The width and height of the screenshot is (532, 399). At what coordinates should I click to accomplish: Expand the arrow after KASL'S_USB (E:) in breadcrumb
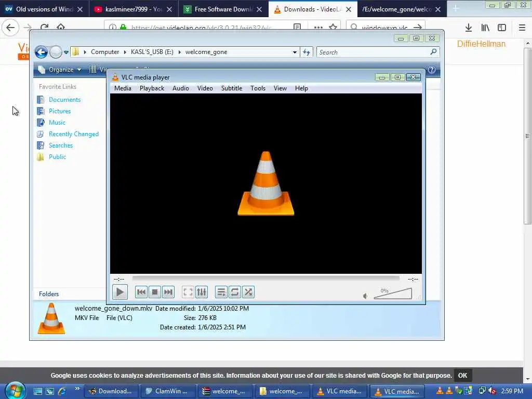[179, 52]
